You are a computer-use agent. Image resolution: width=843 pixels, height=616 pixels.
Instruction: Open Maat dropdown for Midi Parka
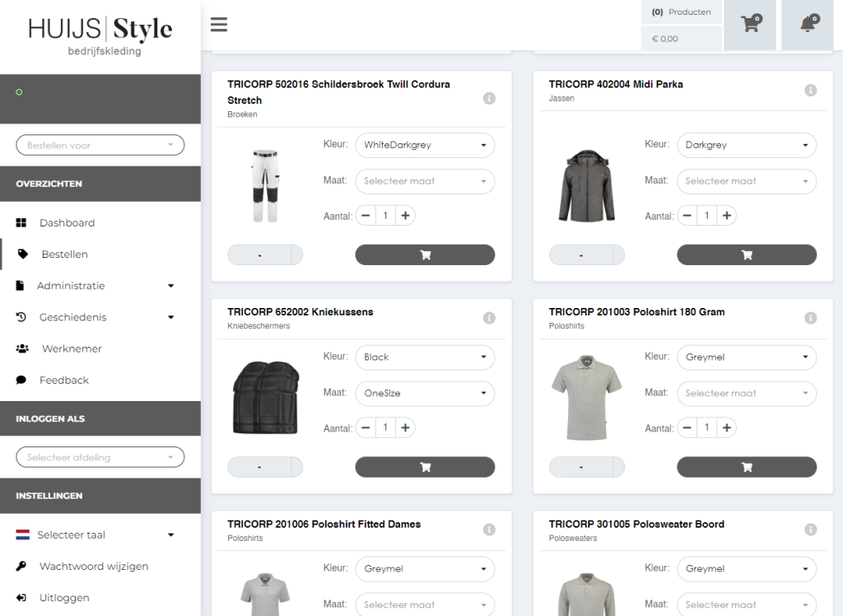point(746,181)
